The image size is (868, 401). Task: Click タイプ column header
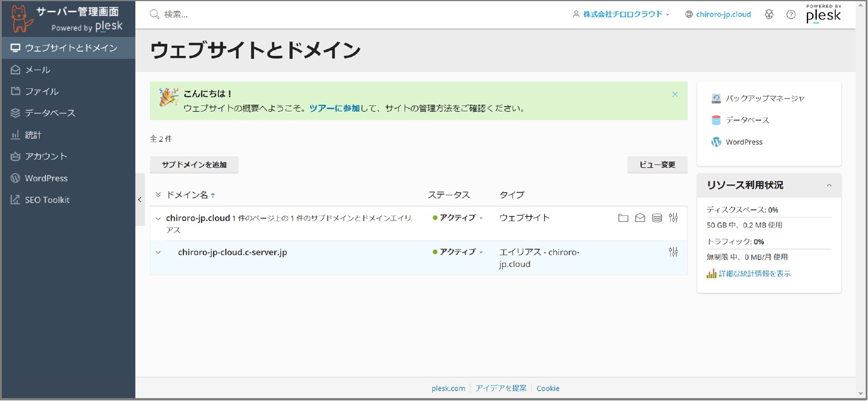(512, 195)
